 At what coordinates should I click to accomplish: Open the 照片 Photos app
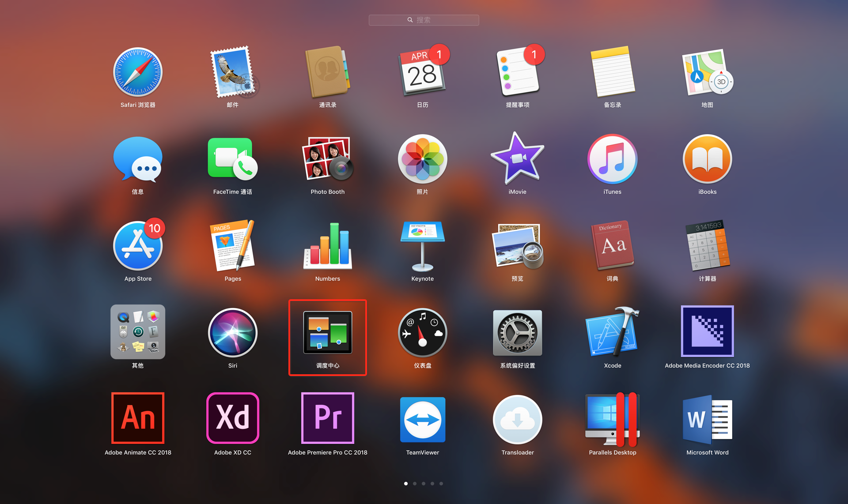click(x=423, y=159)
